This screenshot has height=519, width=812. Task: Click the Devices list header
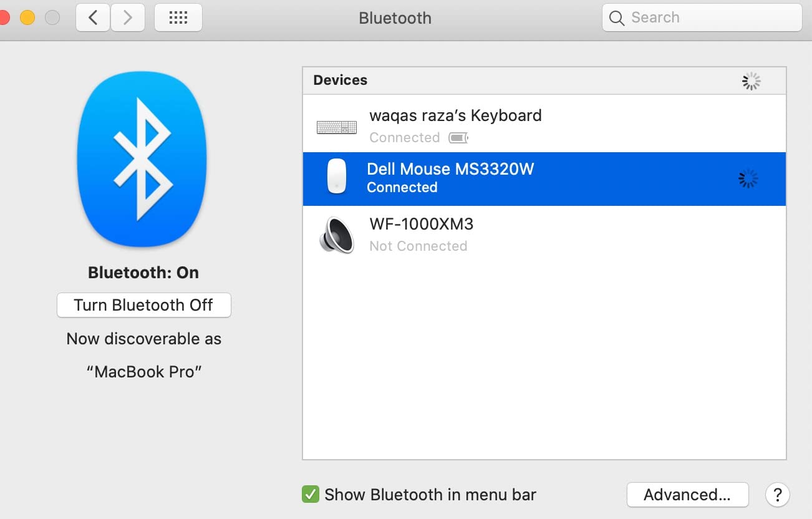544,80
